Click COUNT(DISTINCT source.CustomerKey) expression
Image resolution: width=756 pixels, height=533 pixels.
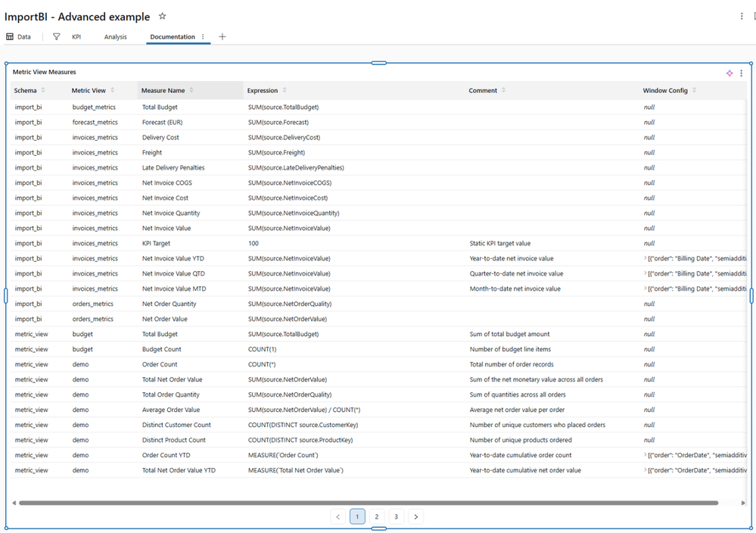tap(303, 425)
